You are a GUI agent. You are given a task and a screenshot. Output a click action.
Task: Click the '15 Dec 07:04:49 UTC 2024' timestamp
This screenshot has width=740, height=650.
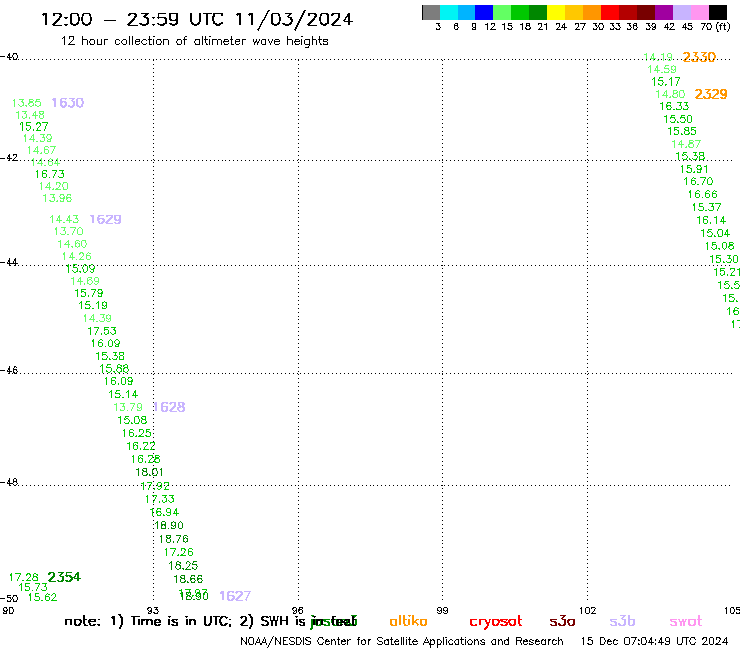tap(654, 642)
